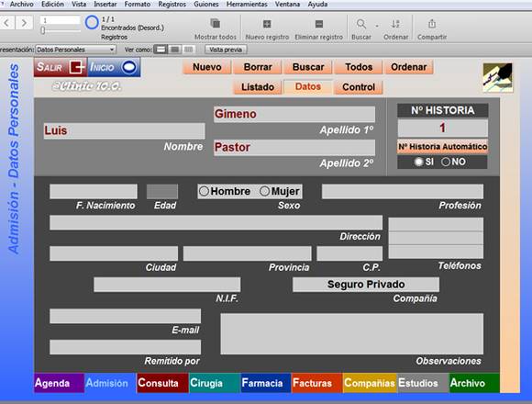Click the Todos button
The image size is (532, 404).
[359, 67]
